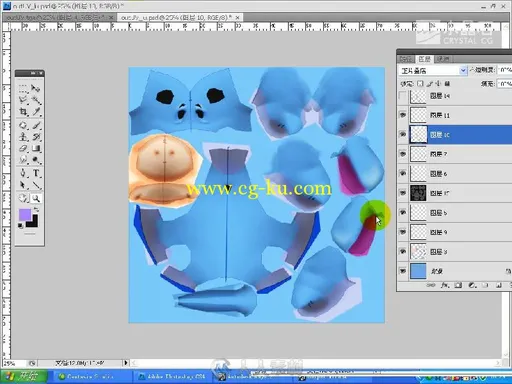Hide layer 9 via eye icon

(x=403, y=232)
